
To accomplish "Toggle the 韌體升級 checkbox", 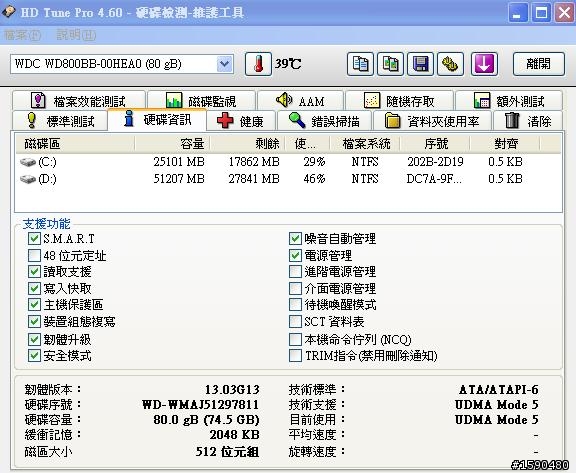I will pos(34,339).
